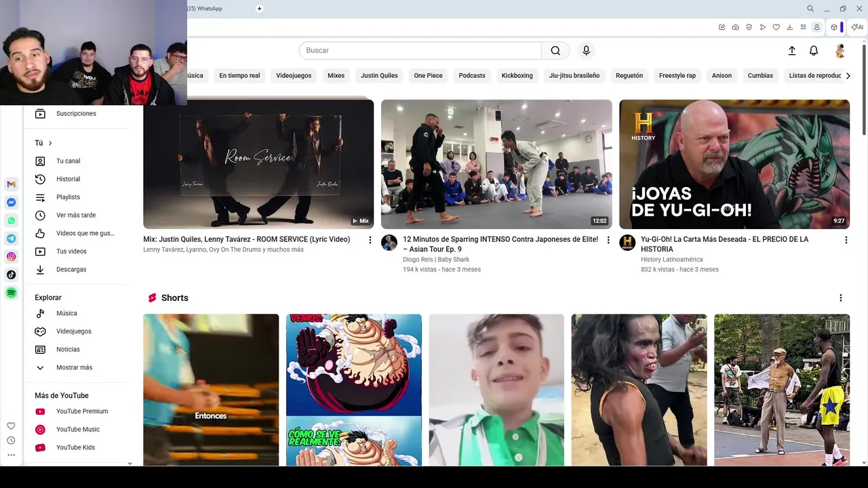This screenshot has height=488, width=868.
Task: Open the ROOM SERVICE mix thumbnail
Action: (x=258, y=164)
